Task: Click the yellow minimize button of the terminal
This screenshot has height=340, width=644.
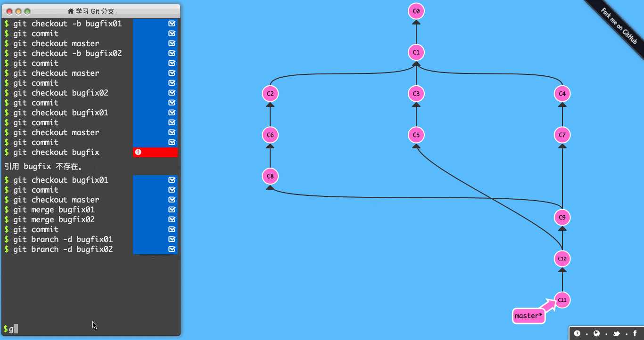Action: click(x=18, y=11)
